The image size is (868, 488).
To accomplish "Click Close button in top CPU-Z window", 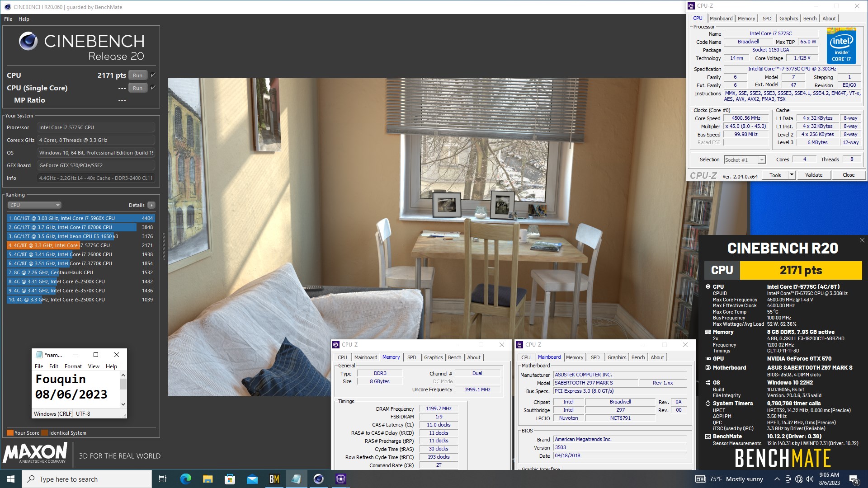I will click(849, 175).
